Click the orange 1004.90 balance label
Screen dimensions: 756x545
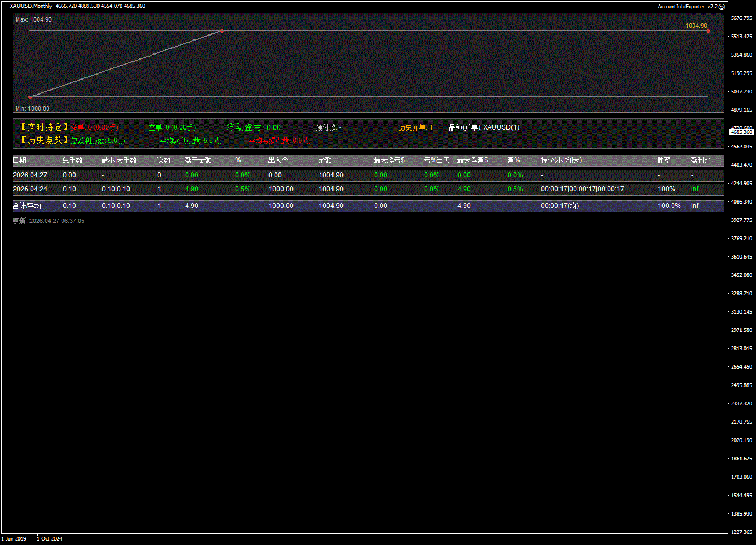click(x=696, y=26)
